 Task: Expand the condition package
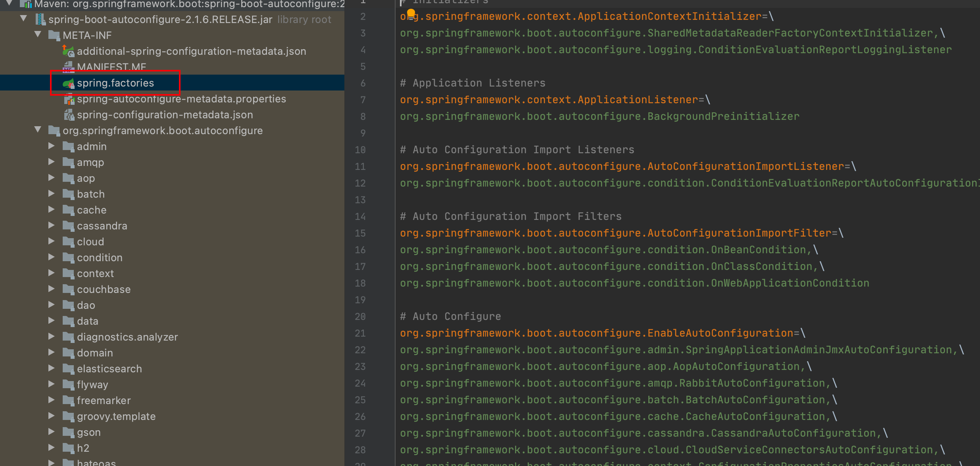click(x=51, y=257)
